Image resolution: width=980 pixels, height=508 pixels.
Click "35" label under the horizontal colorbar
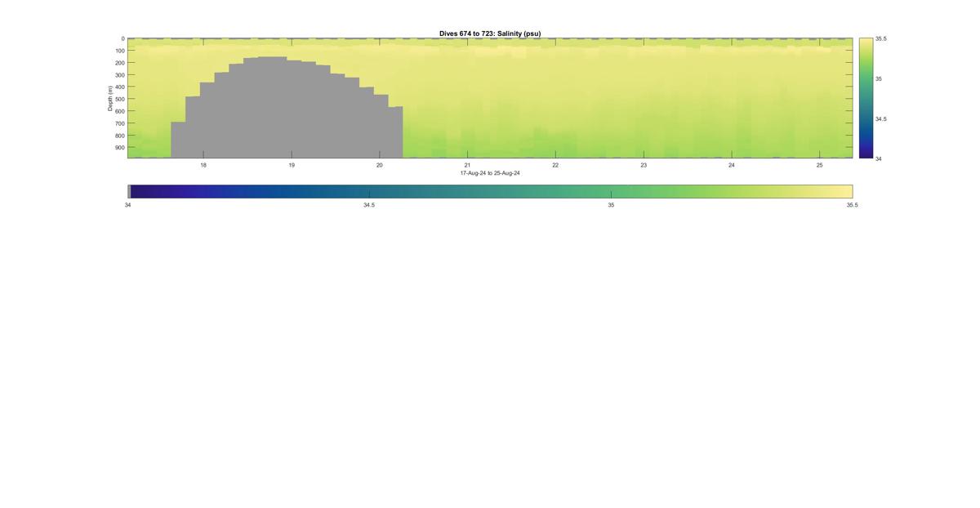click(x=611, y=205)
